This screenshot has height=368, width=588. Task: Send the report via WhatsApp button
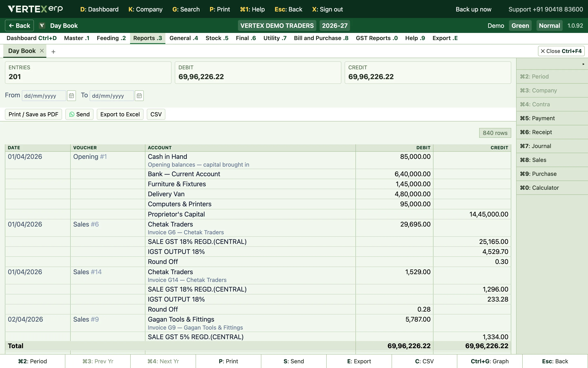[x=79, y=114]
